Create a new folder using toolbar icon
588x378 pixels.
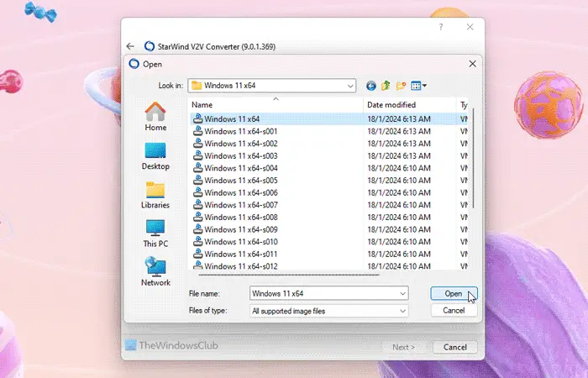tap(401, 86)
